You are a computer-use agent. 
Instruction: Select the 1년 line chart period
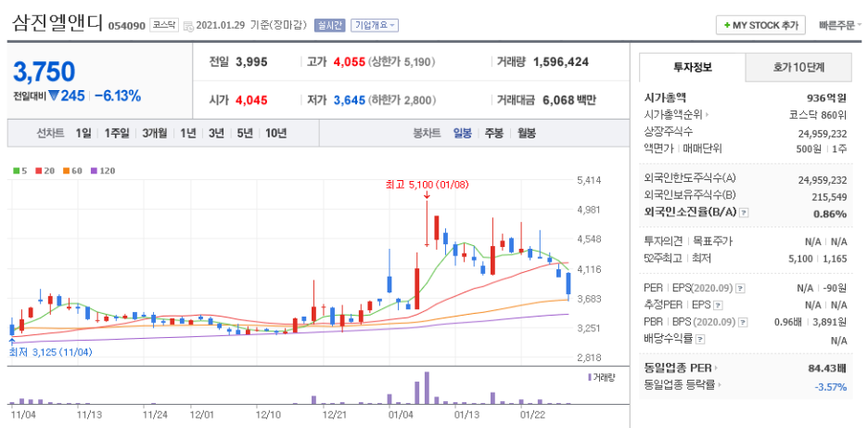point(187,133)
